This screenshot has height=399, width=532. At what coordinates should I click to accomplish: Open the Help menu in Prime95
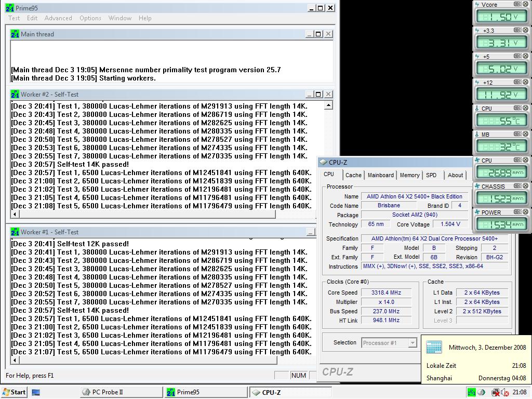click(145, 18)
